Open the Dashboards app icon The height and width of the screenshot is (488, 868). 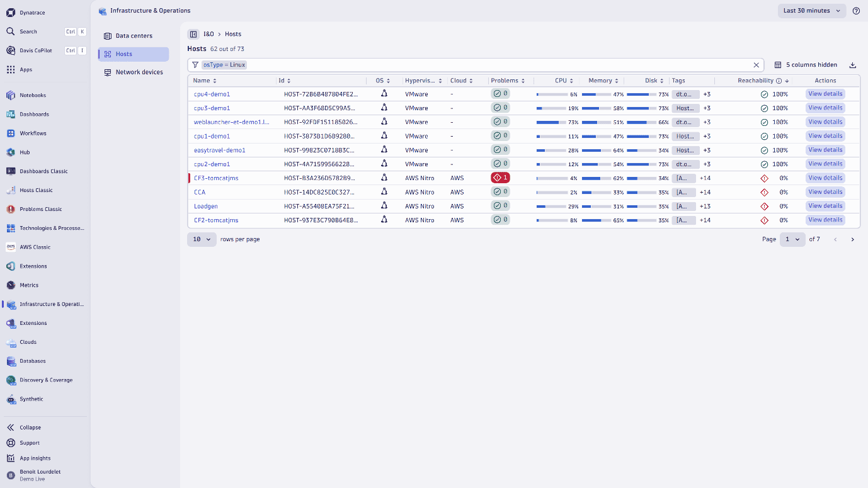11,114
